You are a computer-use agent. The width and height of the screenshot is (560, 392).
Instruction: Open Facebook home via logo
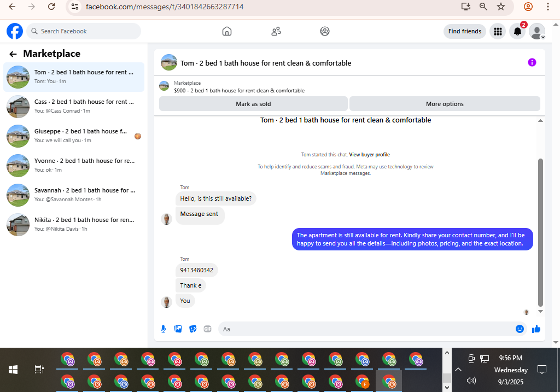coord(15,31)
